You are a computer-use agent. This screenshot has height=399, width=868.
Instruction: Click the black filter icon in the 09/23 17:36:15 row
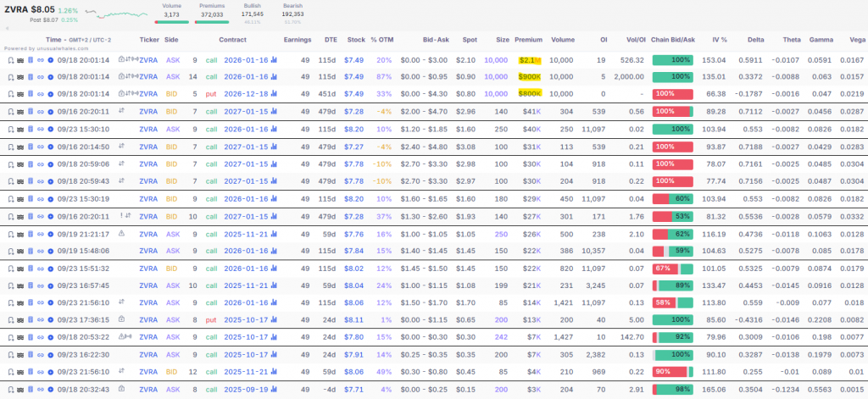[20, 320]
